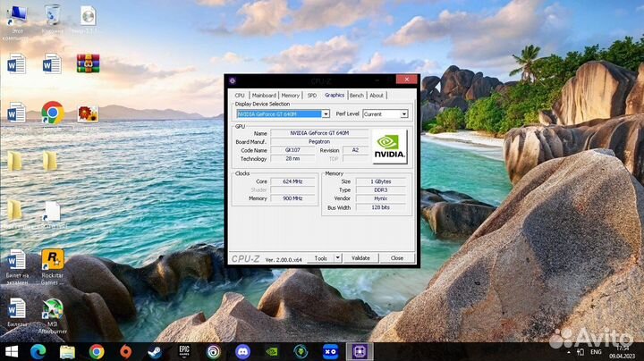This screenshot has width=644, height=361.
Task: Go to the Bench tab
Action: coord(357,96)
